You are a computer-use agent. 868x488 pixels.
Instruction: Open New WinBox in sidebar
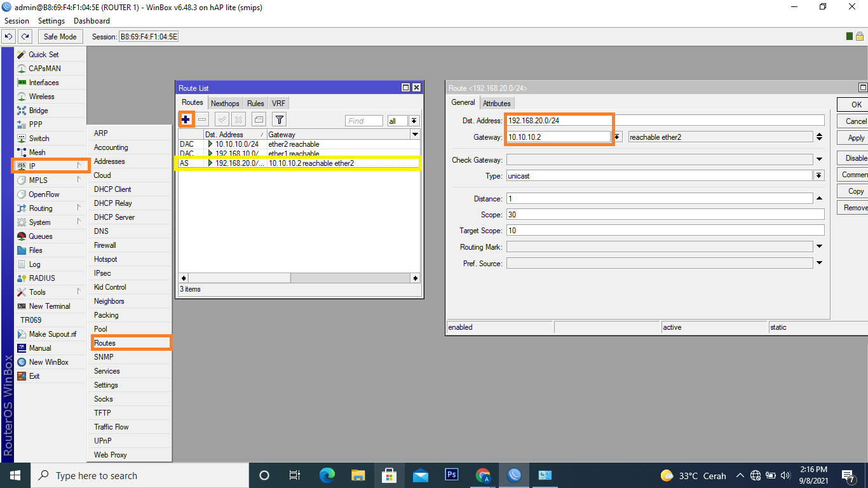[x=50, y=362]
